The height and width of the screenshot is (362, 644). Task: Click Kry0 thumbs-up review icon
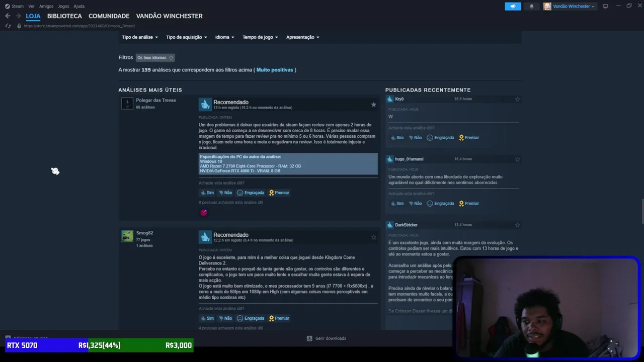click(x=390, y=99)
